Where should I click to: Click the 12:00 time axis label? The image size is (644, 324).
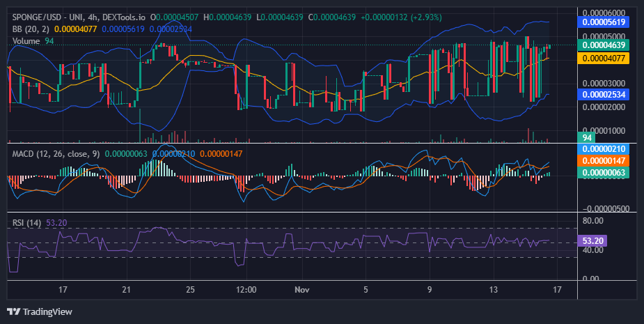click(x=246, y=289)
